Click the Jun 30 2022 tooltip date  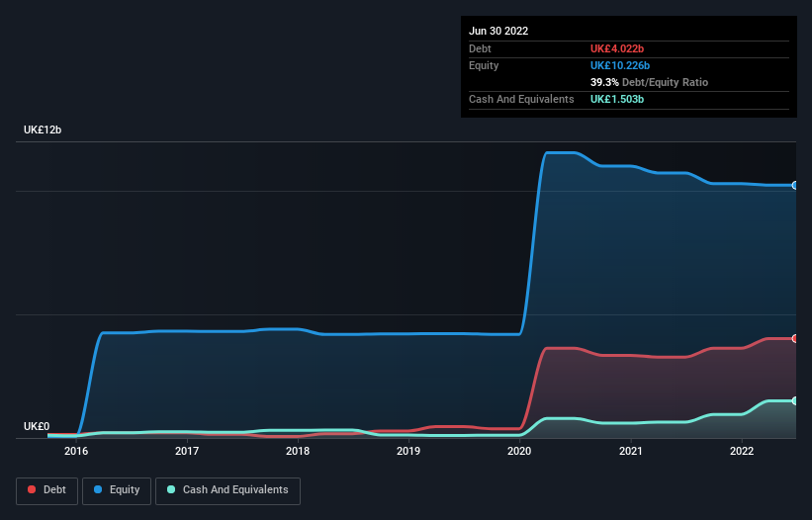[498, 31]
